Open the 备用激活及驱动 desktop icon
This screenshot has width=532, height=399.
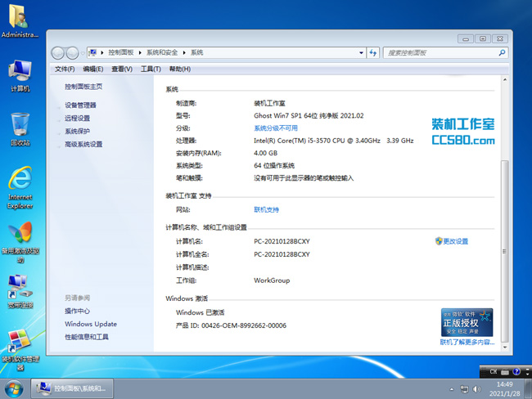(x=20, y=242)
